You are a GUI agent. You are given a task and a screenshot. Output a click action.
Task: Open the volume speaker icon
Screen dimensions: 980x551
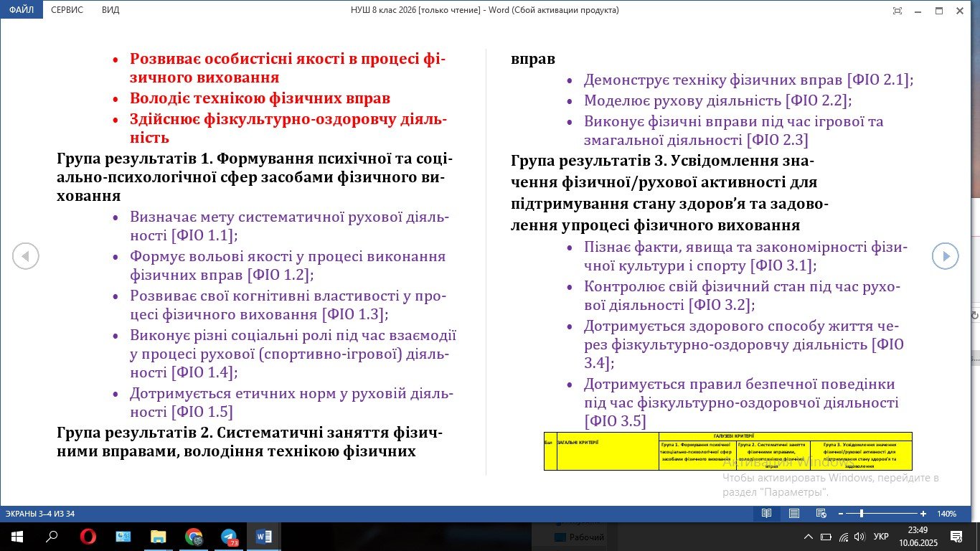[859, 537]
